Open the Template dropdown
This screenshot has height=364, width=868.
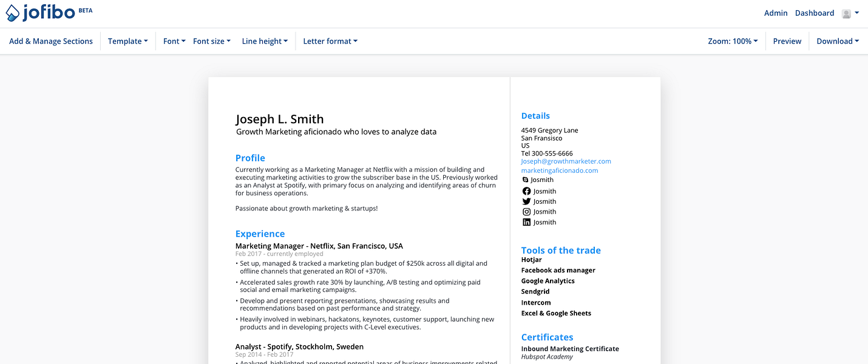tap(128, 41)
